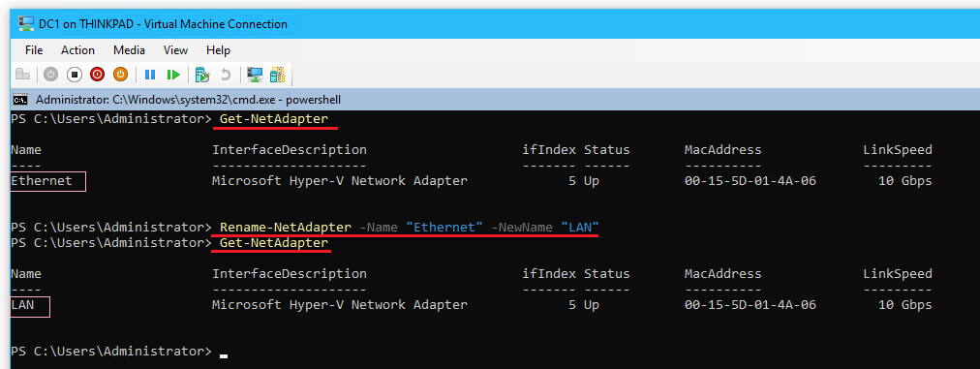Click the Ctrl+Alt+Del toolbar icon
The width and height of the screenshot is (980, 369).
point(22,75)
